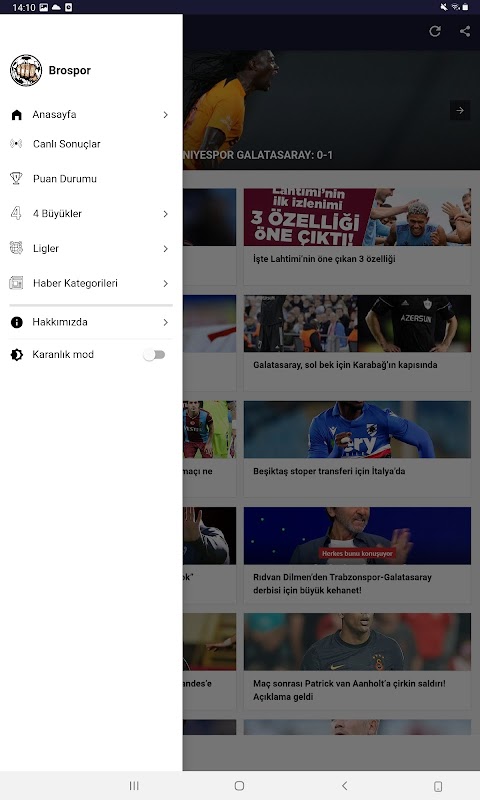Select the Anasayfa home icon
Viewport: 480px width, 800px height.
(x=17, y=115)
